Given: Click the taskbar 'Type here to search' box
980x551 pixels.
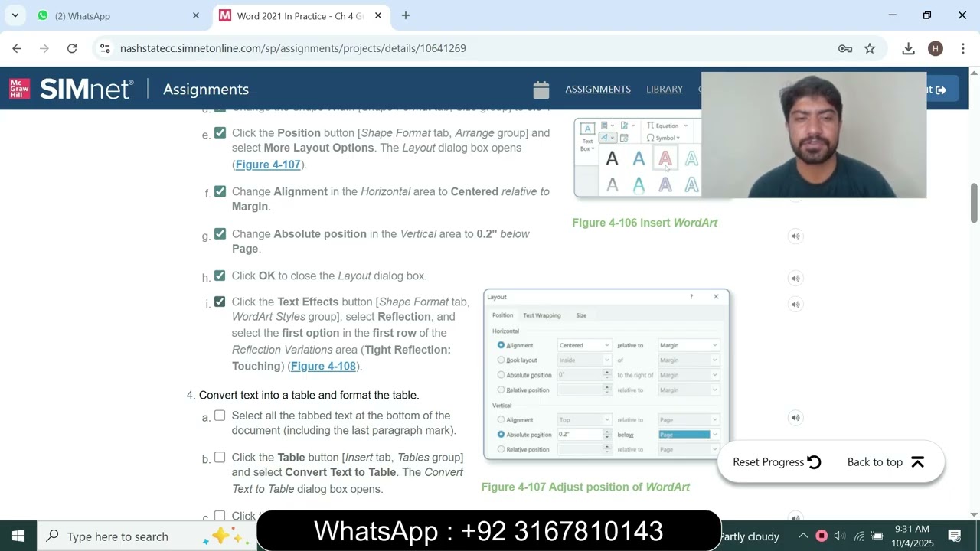Looking at the screenshot, I should coord(145,536).
